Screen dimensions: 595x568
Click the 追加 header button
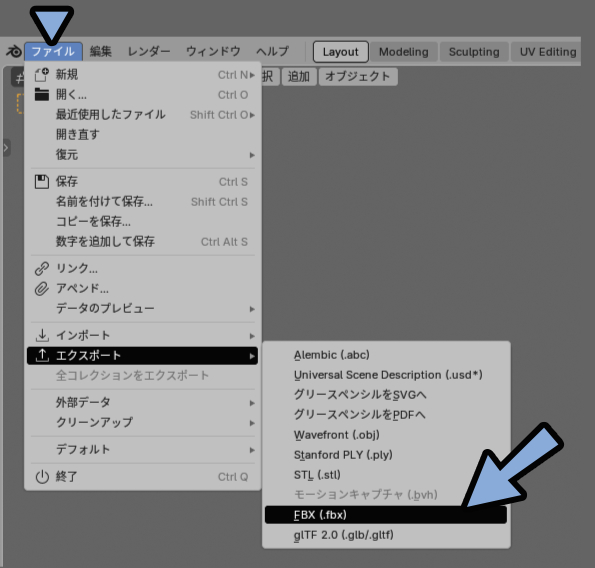click(299, 77)
